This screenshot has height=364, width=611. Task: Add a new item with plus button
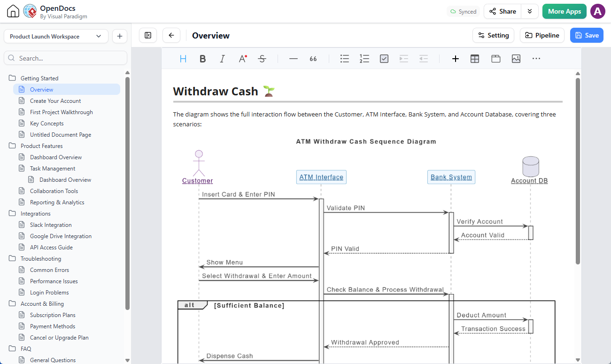(x=119, y=36)
